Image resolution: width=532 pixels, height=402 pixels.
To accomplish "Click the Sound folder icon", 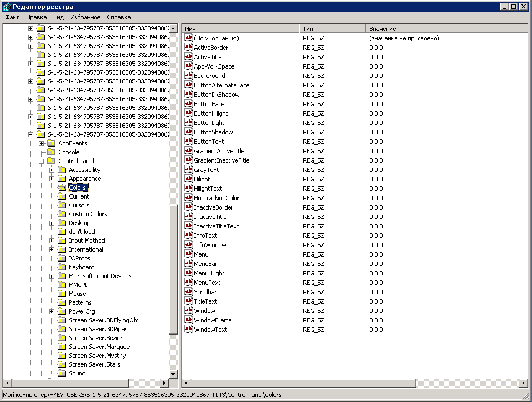I will [x=62, y=373].
